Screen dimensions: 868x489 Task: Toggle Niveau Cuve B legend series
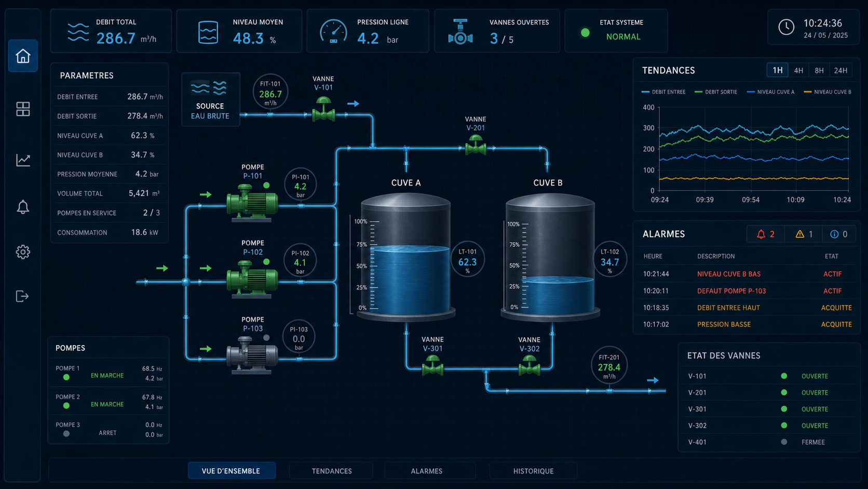click(828, 92)
